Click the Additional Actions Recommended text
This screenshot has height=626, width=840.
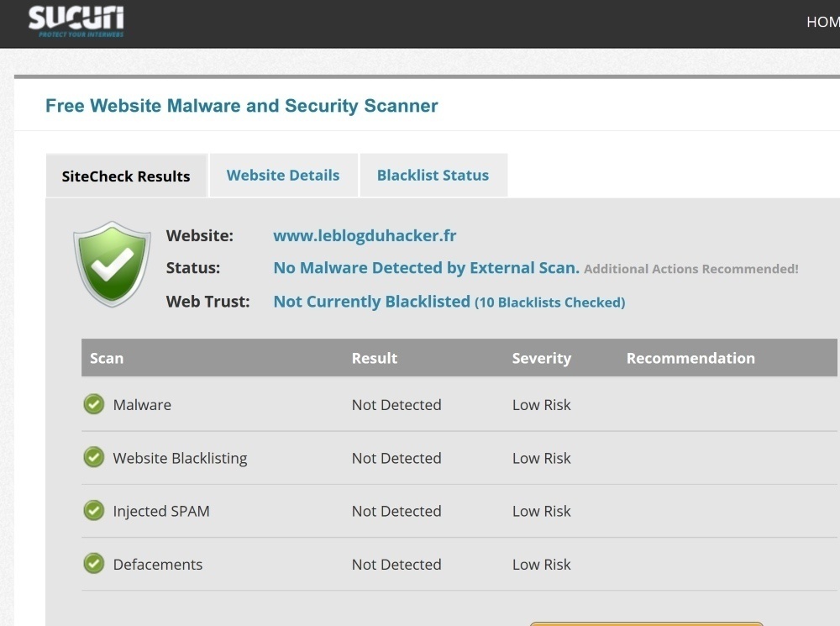[x=691, y=269]
